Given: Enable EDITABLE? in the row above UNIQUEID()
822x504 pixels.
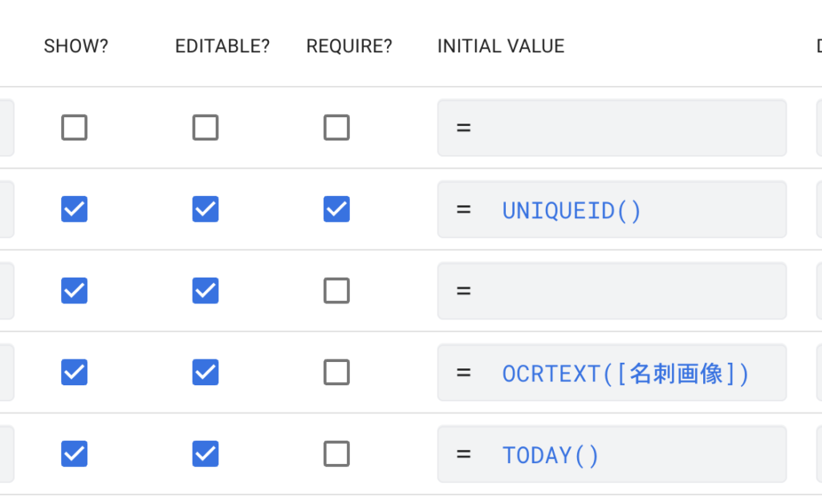Looking at the screenshot, I should point(205,128).
